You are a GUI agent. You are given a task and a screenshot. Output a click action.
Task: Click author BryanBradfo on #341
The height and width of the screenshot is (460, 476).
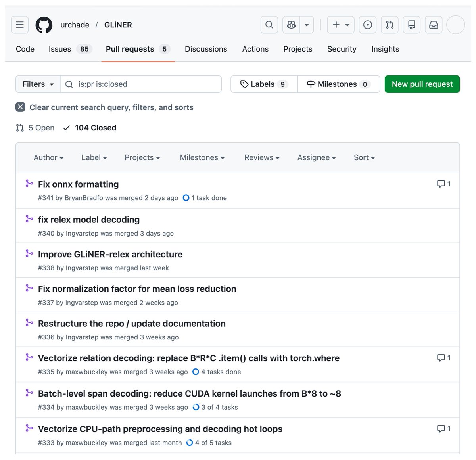(x=84, y=198)
